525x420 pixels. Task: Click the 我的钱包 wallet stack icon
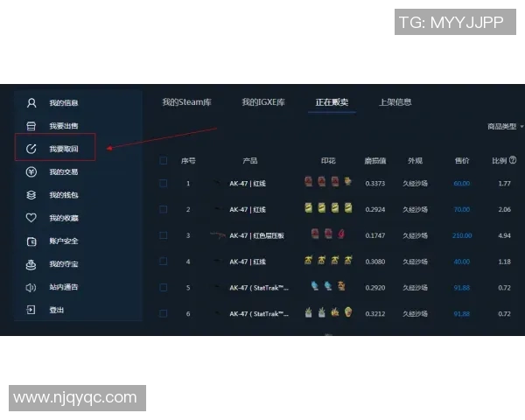point(31,195)
